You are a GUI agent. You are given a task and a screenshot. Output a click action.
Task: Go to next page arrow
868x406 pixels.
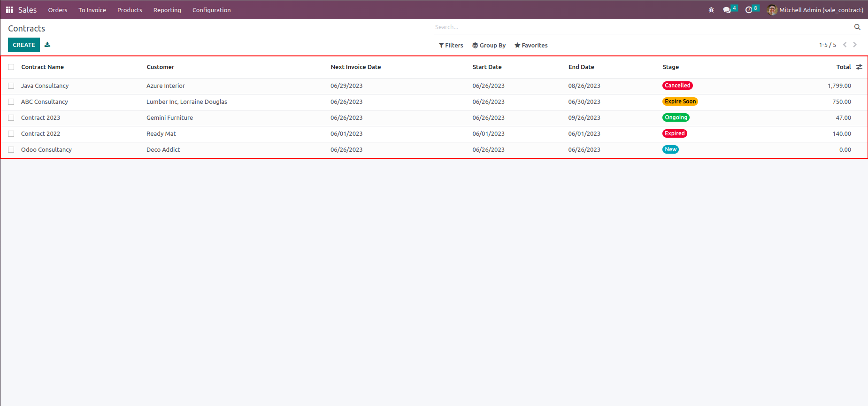tap(855, 45)
